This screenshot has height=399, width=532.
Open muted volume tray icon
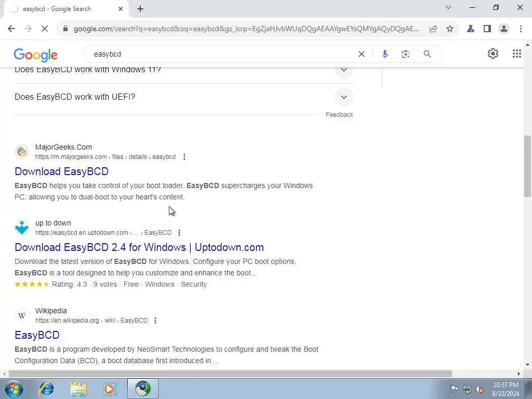pyautogui.click(x=480, y=390)
